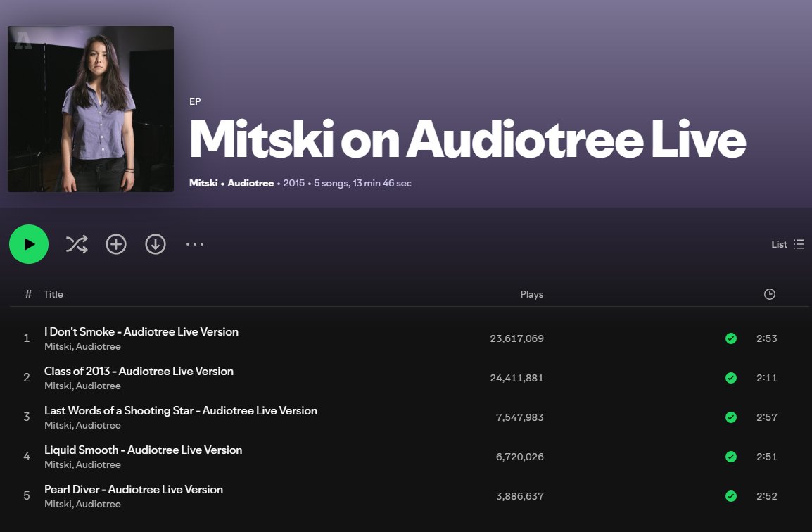812x532 pixels.
Task: Click track number 5
Action: [27, 495]
